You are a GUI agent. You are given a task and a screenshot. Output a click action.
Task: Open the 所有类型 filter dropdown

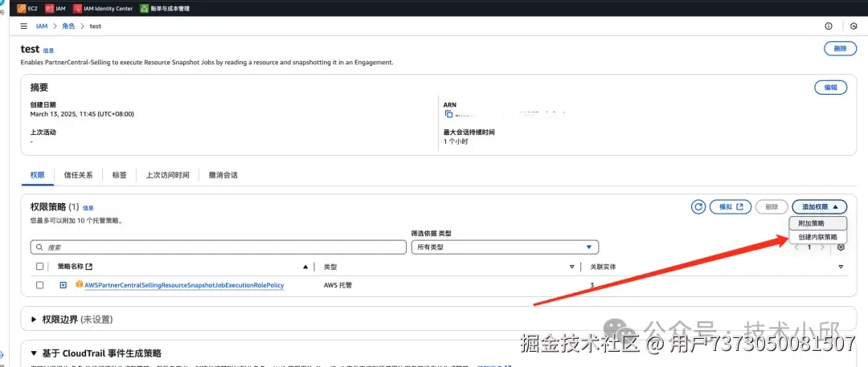pyautogui.click(x=505, y=247)
